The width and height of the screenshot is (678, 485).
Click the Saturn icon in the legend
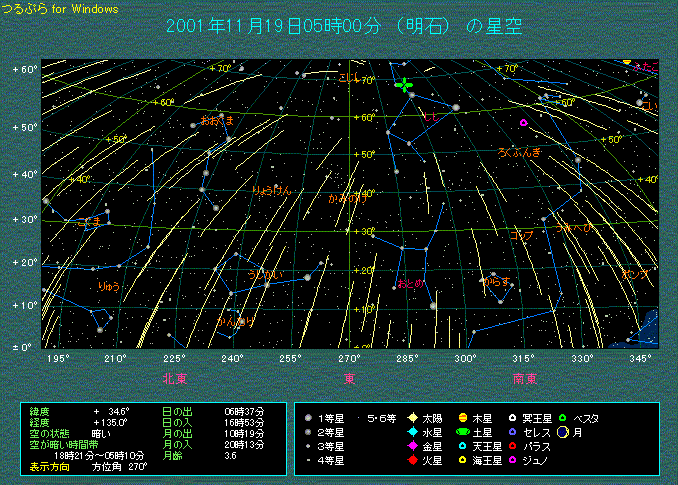pos(464,431)
